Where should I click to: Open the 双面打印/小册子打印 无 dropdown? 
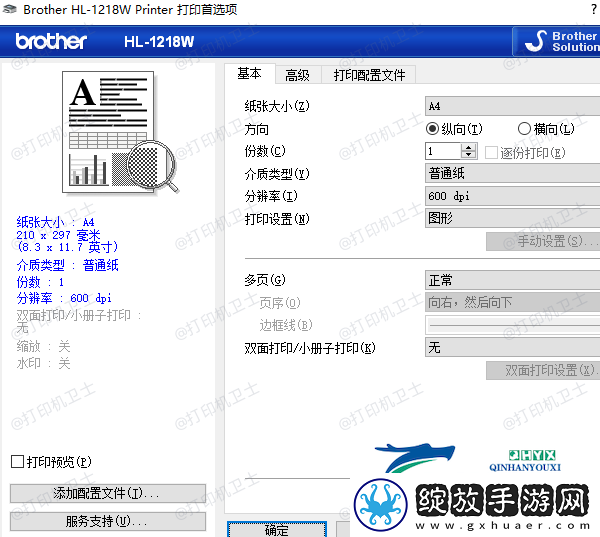click(x=512, y=347)
